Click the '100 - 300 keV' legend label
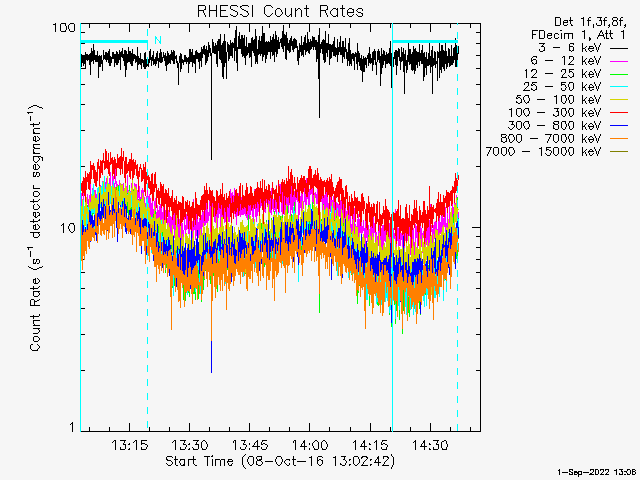Viewport: 640px width, 480px height. [x=554, y=112]
